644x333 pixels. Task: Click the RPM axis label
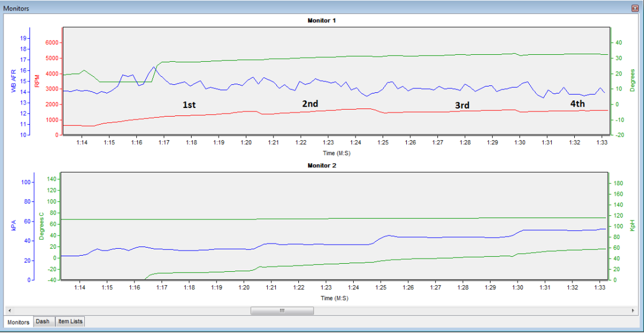[37, 81]
